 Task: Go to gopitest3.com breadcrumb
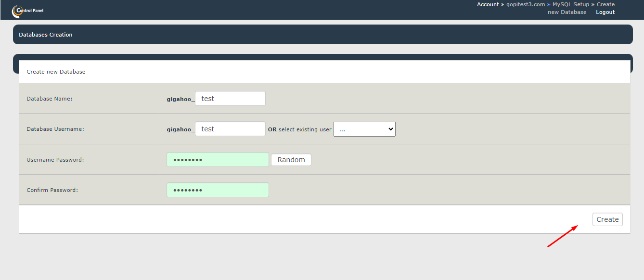point(526,4)
